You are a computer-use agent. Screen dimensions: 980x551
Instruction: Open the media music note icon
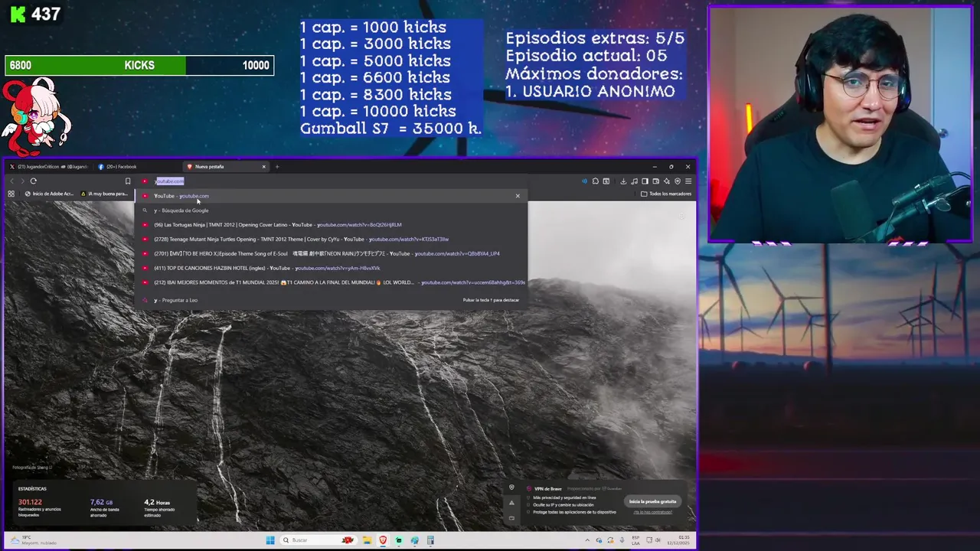pos(634,181)
